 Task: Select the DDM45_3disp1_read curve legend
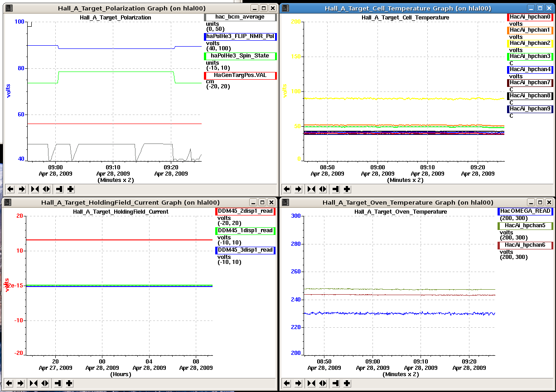245,250
